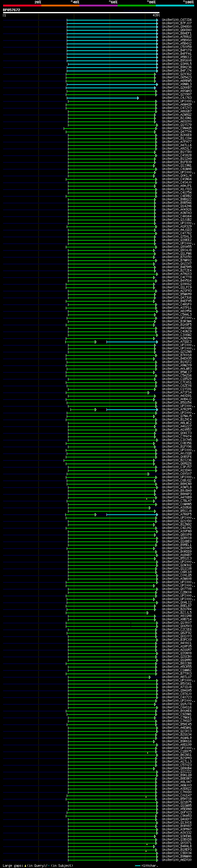Select hit label UniRef100_C3PJ57
The height and width of the screenshot is (868, 197).
(x=177, y=467)
